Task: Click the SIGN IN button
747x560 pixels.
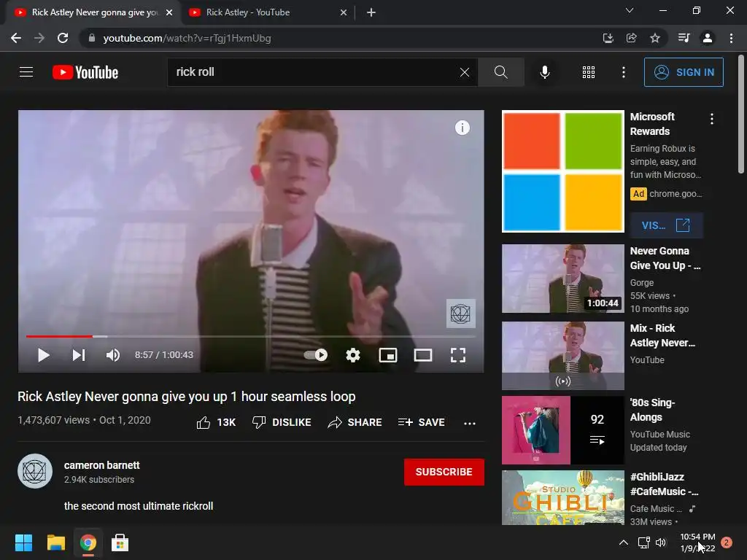Action: 684,72
